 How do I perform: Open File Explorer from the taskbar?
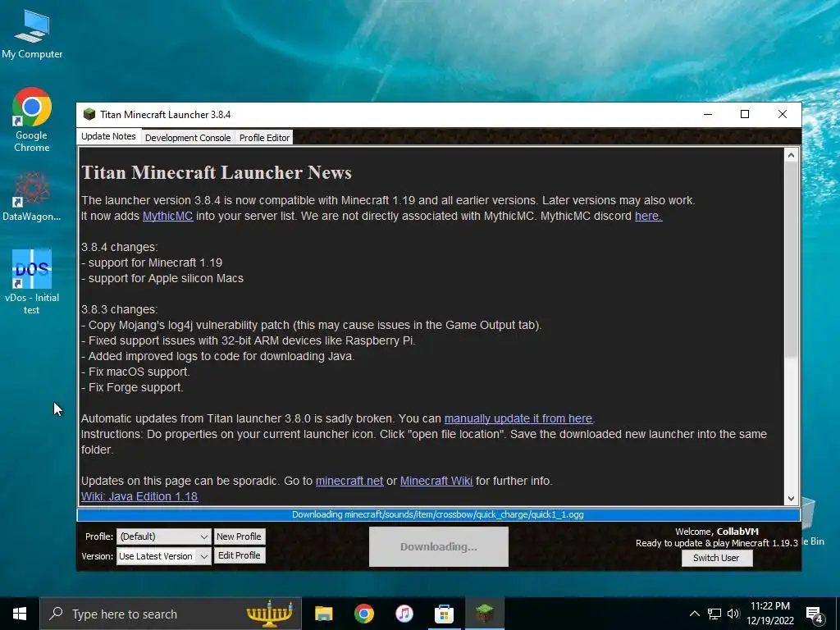(323, 614)
